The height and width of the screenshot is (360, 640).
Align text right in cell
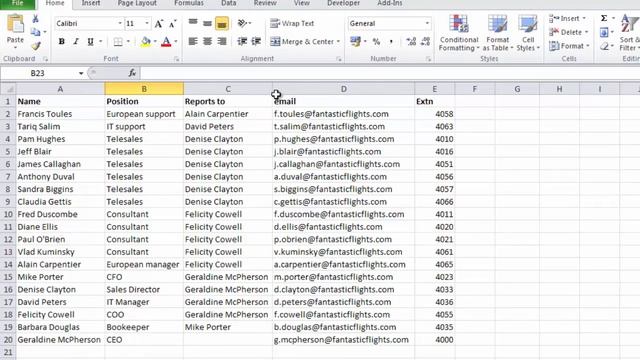222,41
